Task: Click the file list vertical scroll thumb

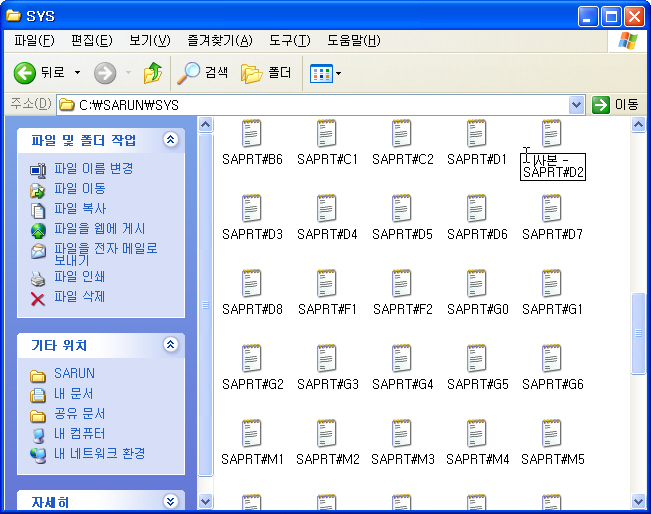Action: tap(639, 333)
